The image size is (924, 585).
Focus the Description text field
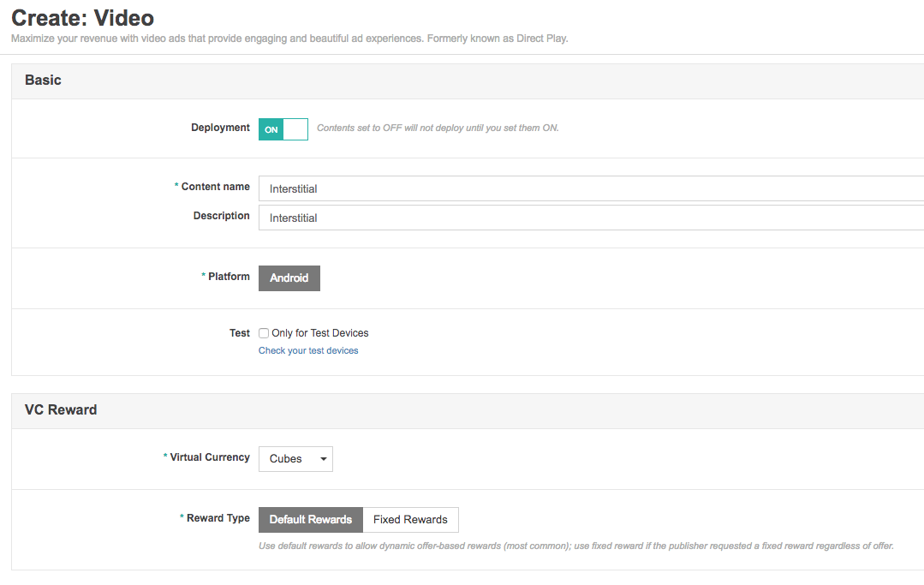tap(591, 218)
